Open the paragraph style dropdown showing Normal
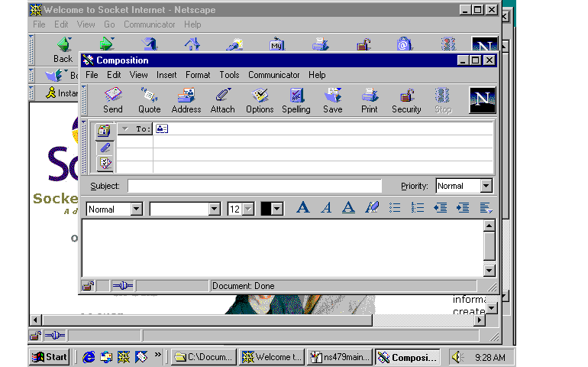This screenshot has height=367, width=588. click(137, 209)
